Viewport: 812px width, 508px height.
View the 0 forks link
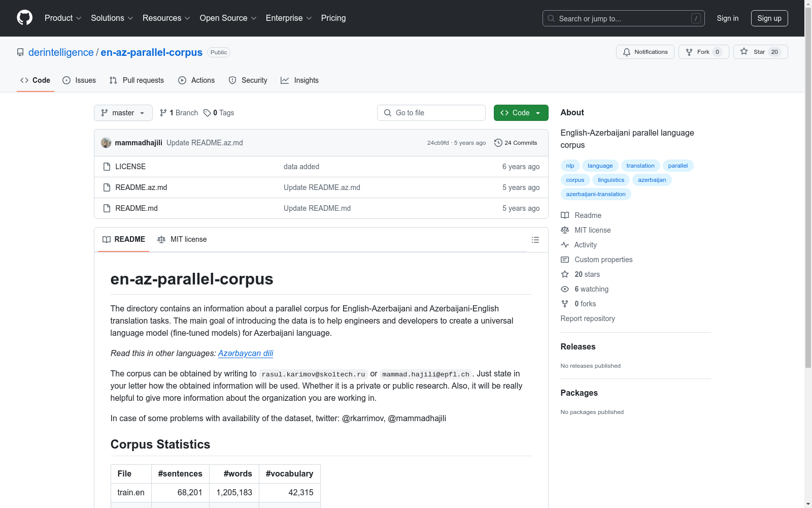[579, 304]
